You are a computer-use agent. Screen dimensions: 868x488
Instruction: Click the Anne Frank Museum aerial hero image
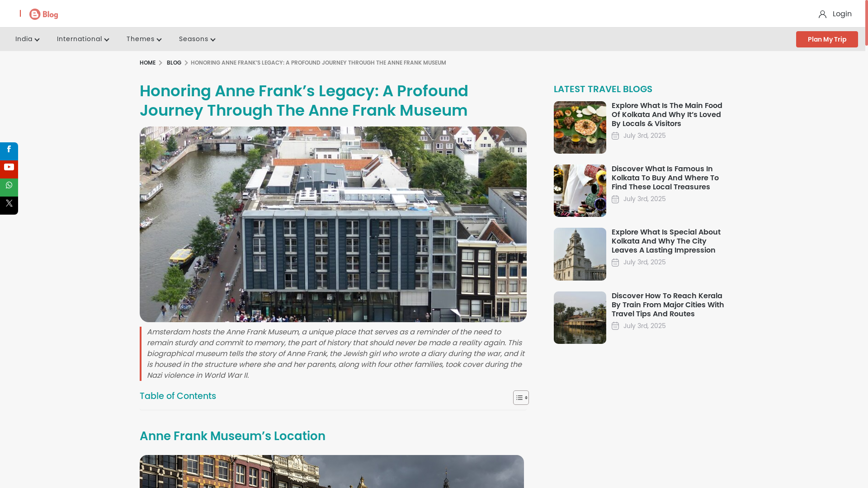coord(333,224)
